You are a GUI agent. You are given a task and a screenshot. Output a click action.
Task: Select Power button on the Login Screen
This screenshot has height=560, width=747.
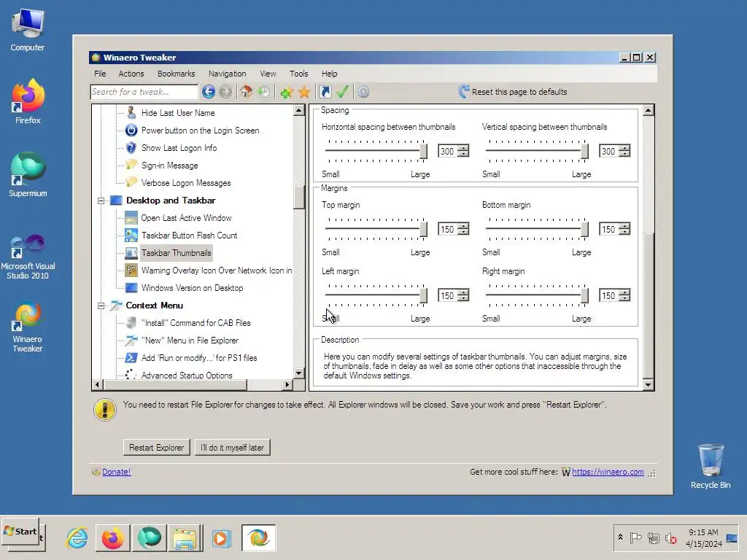[200, 131]
